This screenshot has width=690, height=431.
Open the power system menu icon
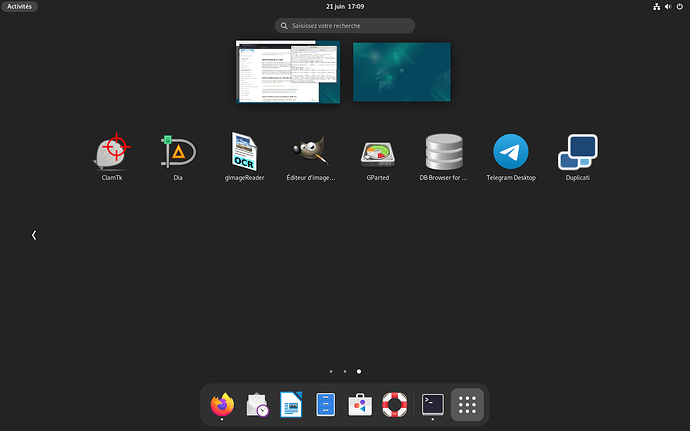679,7
